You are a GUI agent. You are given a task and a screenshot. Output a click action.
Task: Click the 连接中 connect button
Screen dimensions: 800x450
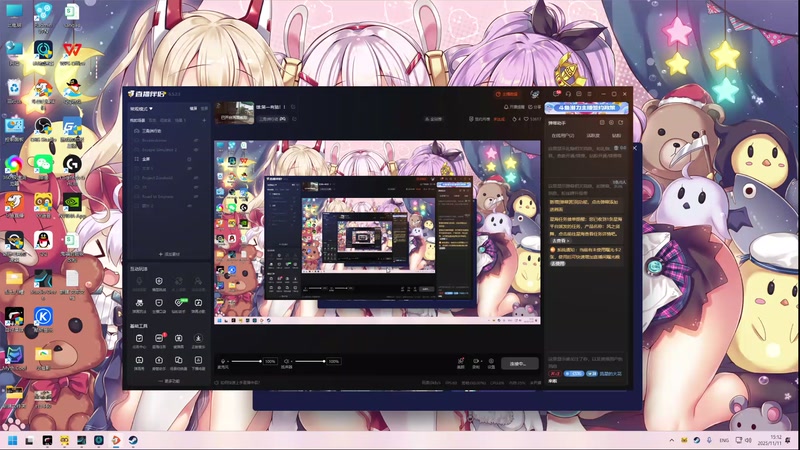518,363
